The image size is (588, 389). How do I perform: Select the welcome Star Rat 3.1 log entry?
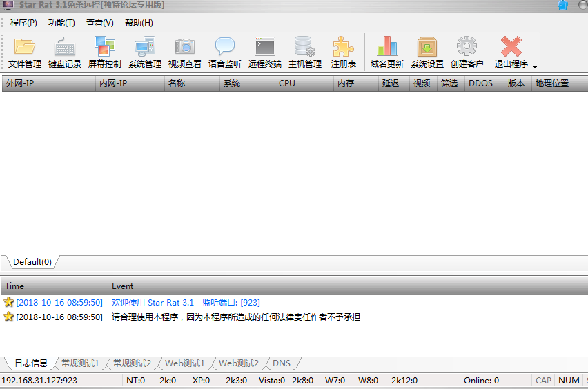pos(294,302)
